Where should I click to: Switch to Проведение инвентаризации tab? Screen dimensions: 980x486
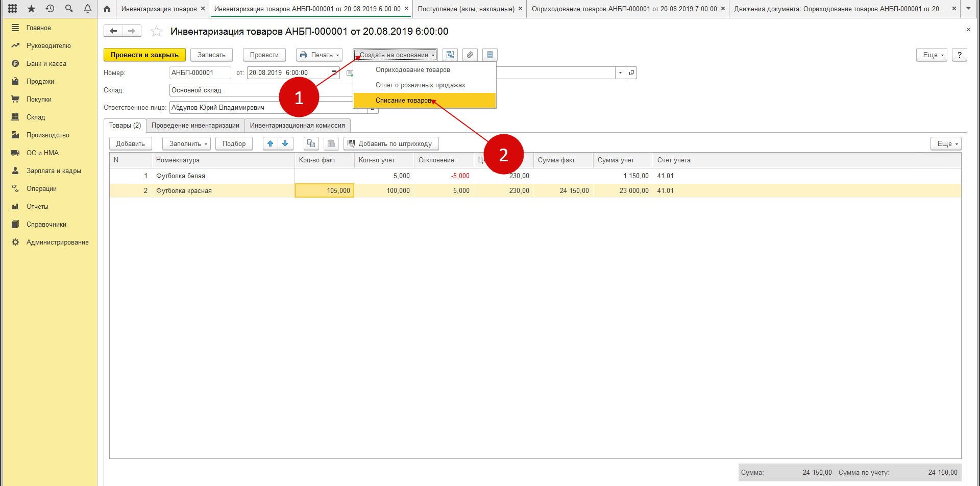(195, 125)
